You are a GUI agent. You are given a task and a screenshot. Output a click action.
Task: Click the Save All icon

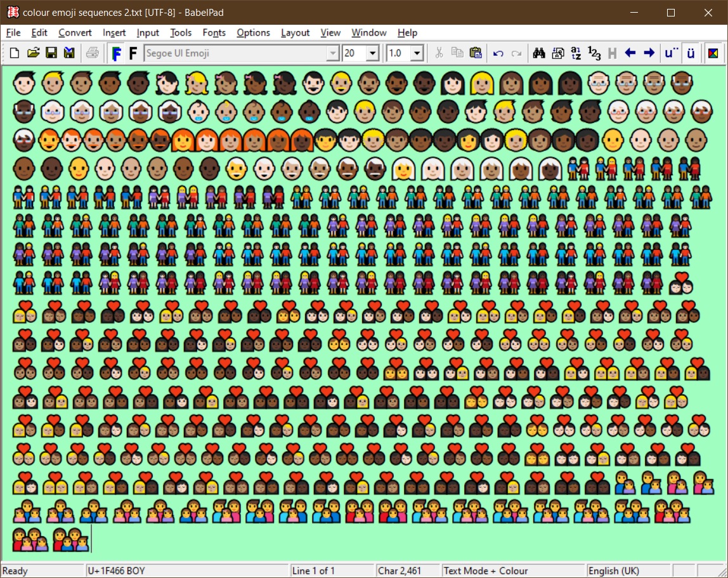pos(69,53)
